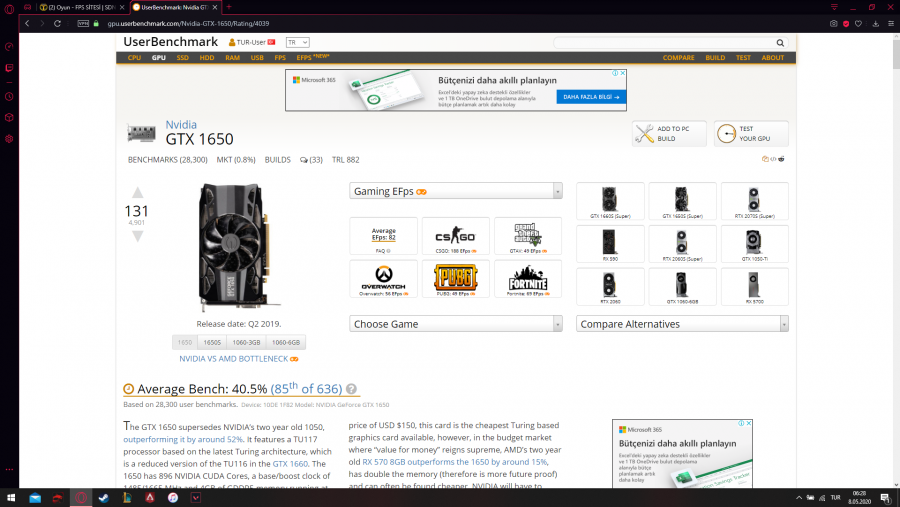Image resolution: width=900 pixels, height=507 pixels.
Task: Click the Reddit share icon
Action: [x=781, y=159]
